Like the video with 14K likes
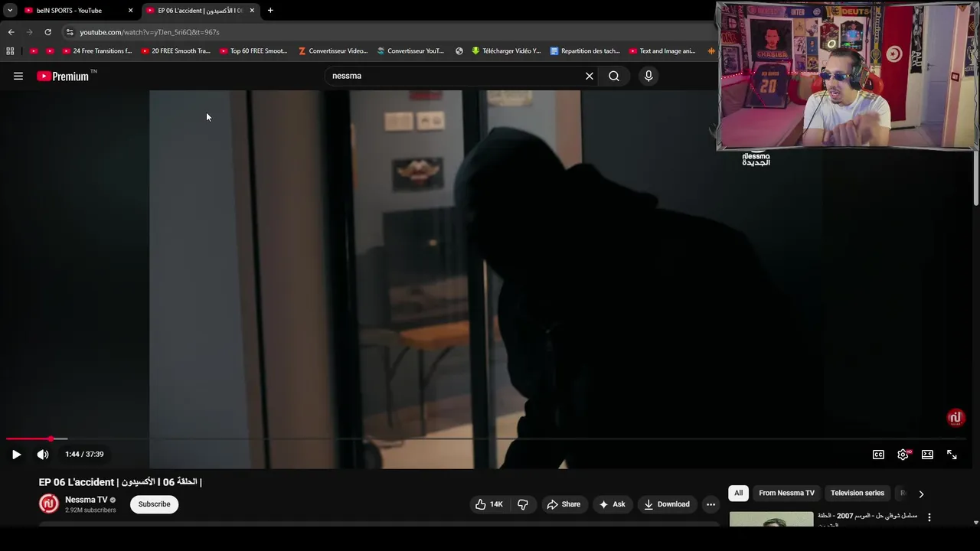 click(x=489, y=504)
